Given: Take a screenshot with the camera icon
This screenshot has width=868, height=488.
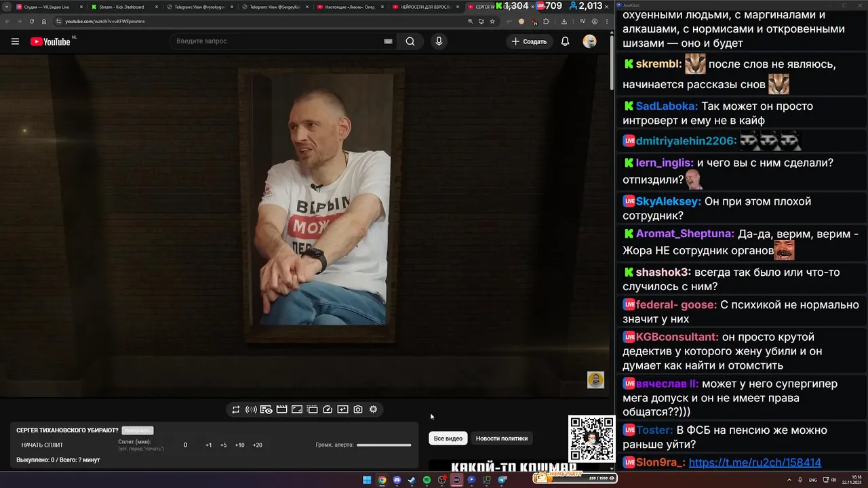Looking at the screenshot, I should point(358,409).
